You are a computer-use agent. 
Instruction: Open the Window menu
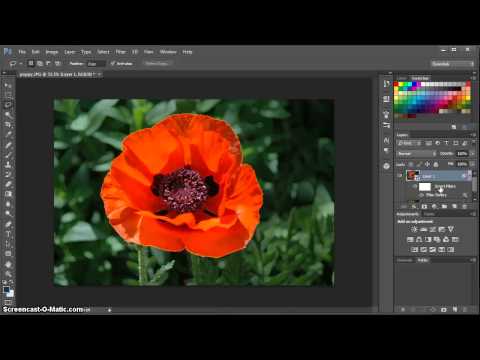click(168, 52)
